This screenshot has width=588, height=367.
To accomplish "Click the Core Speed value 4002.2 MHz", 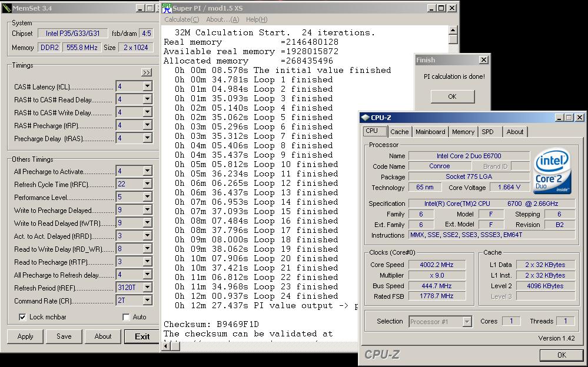I will tap(437, 265).
